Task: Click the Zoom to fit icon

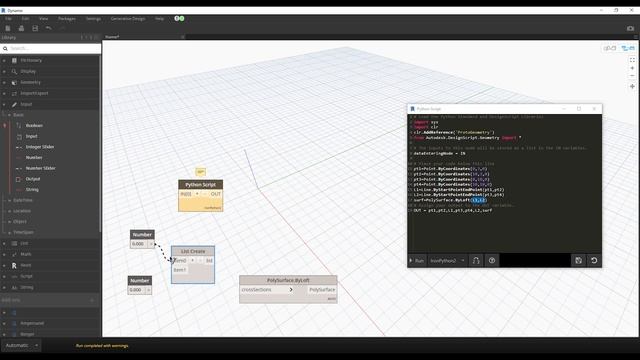Action: 632,60
